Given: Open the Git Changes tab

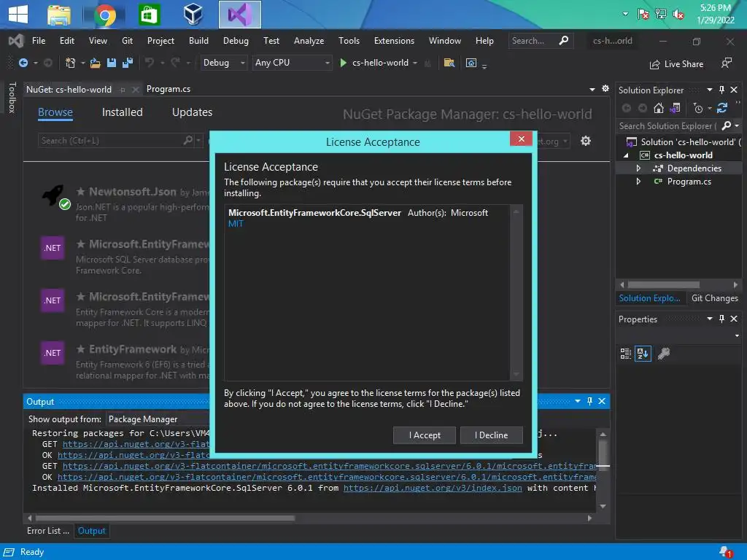Looking at the screenshot, I should point(714,298).
